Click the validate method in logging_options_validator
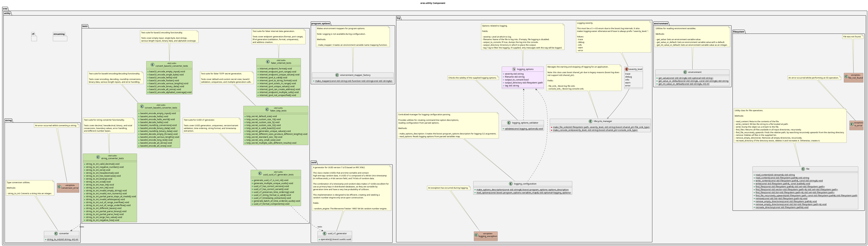Screen dimensions: 868x246 (x=524, y=128)
